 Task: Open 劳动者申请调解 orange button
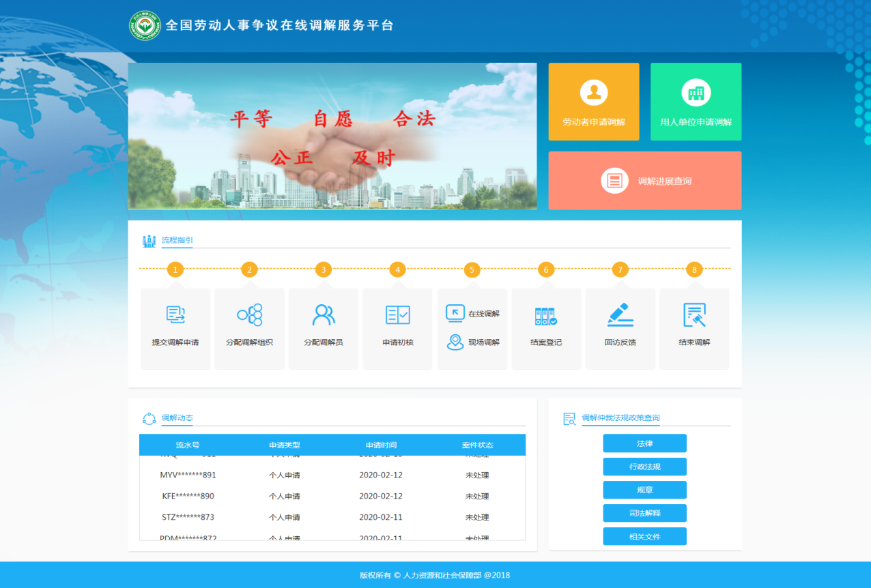click(594, 102)
